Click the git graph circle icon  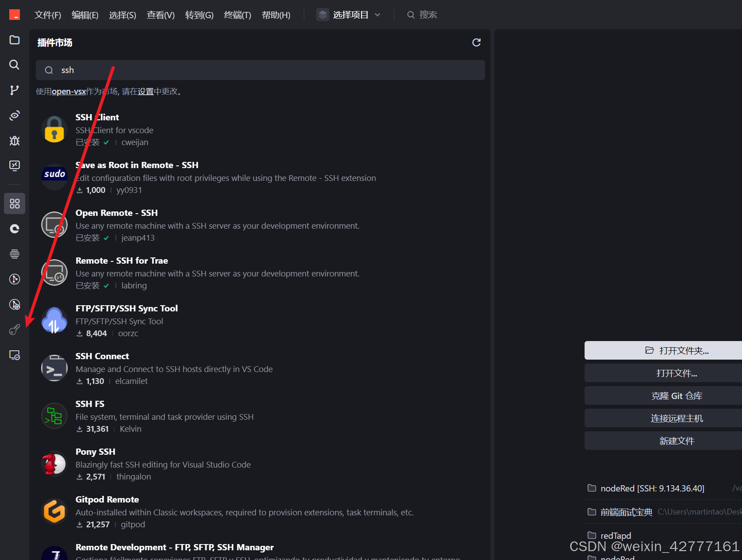point(15,279)
